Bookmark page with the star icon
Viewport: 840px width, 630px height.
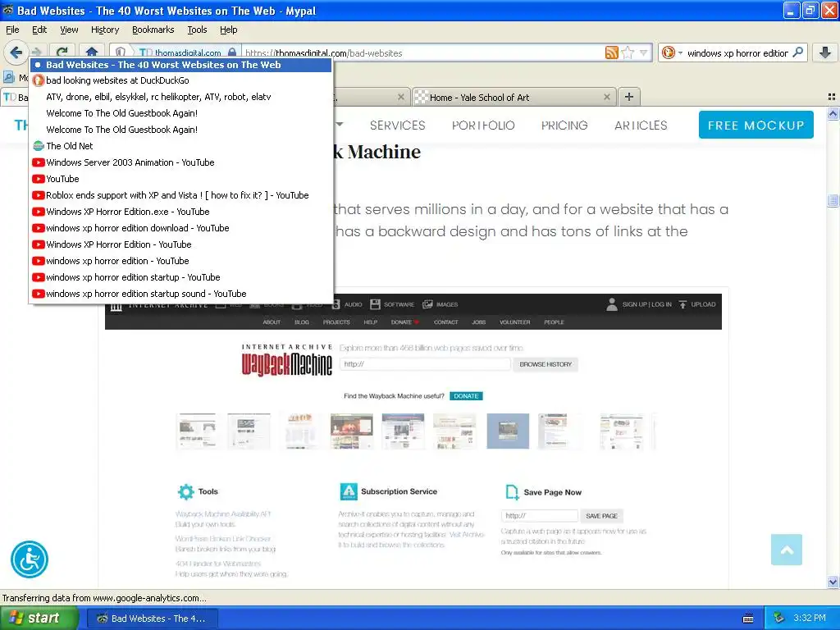628,52
